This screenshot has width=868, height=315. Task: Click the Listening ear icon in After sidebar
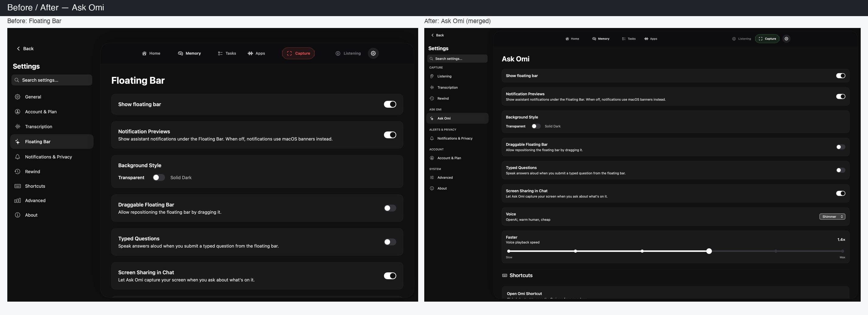tap(432, 76)
